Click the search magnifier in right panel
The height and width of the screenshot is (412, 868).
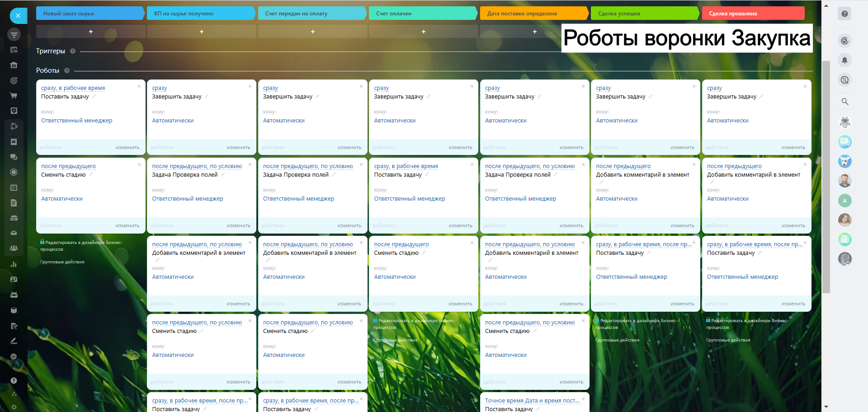(x=844, y=102)
